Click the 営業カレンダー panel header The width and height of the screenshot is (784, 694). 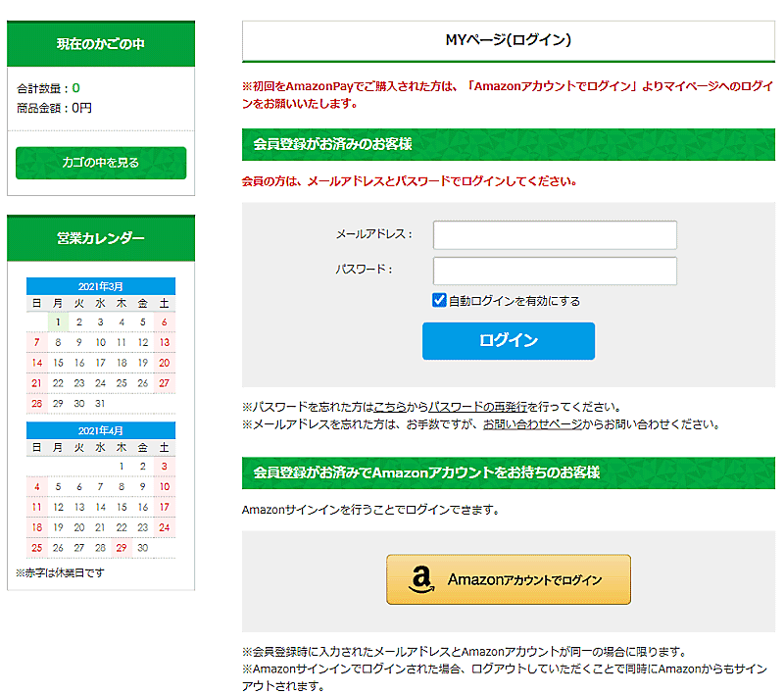pos(101,238)
